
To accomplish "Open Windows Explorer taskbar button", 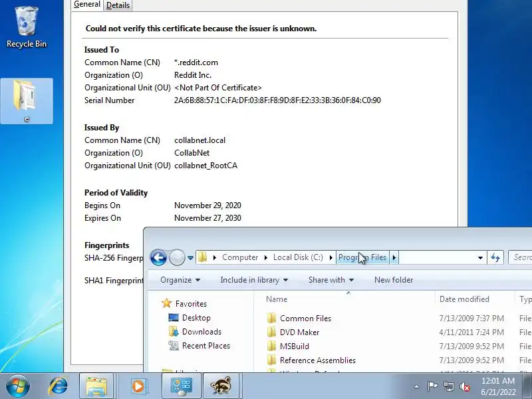I will [x=96, y=386].
